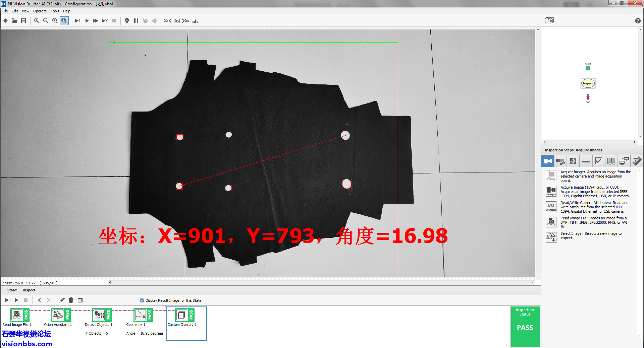Click the Zoom to Fit toolbar icon
The width and height of the screenshot is (644, 348).
point(64,21)
